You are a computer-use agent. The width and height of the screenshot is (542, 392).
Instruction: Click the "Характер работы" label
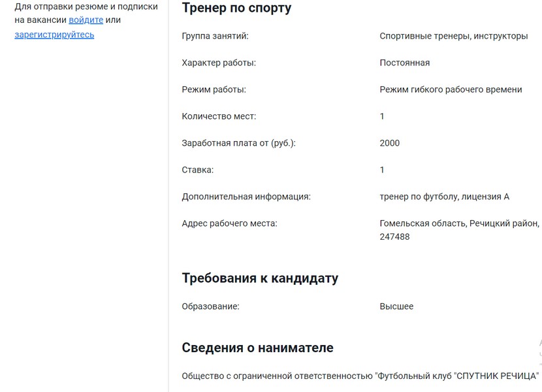pyautogui.click(x=218, y=63)
